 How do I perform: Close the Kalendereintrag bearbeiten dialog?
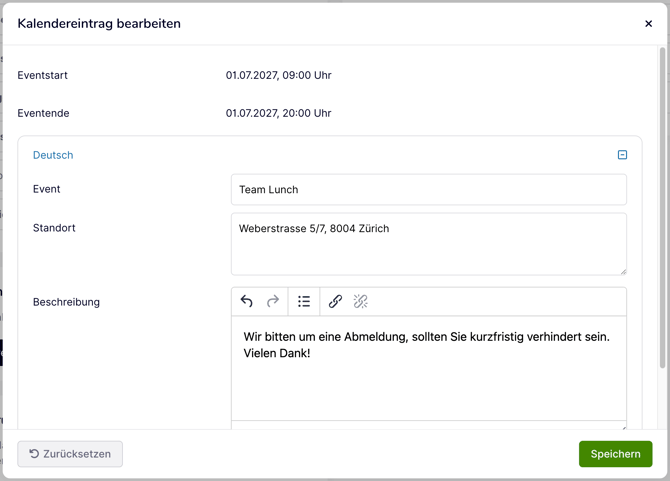pos(648,23)
